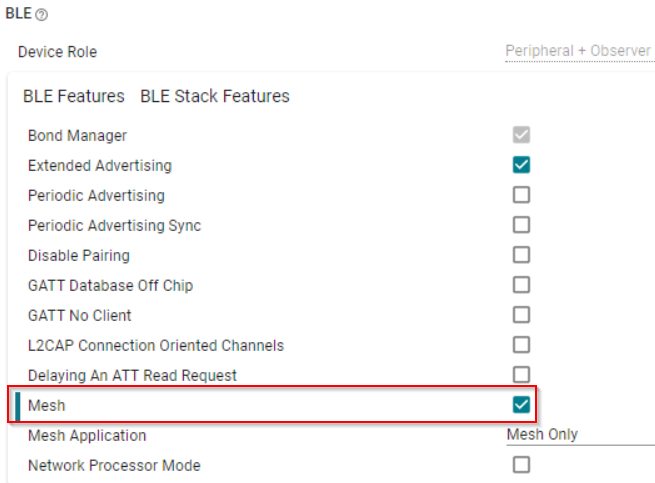This screenshot has height=483, width=655.
Task: Enable GATT Database Off Chip
Action: tap(521, 285)
